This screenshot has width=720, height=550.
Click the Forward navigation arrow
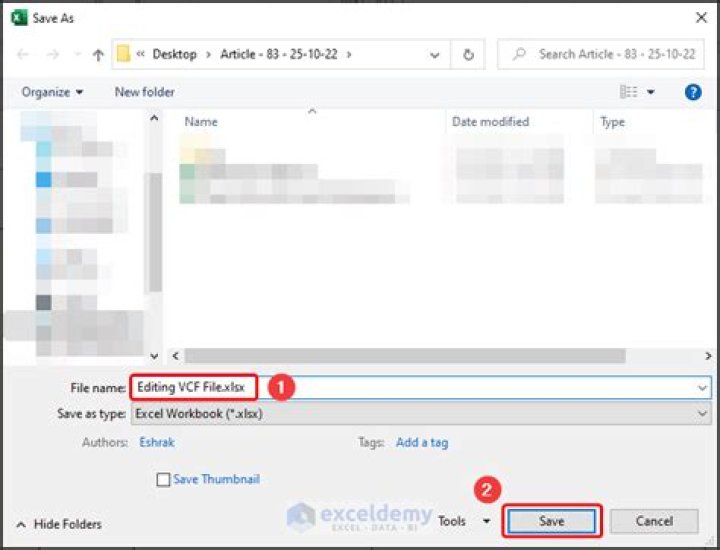[x=53, y=55]
